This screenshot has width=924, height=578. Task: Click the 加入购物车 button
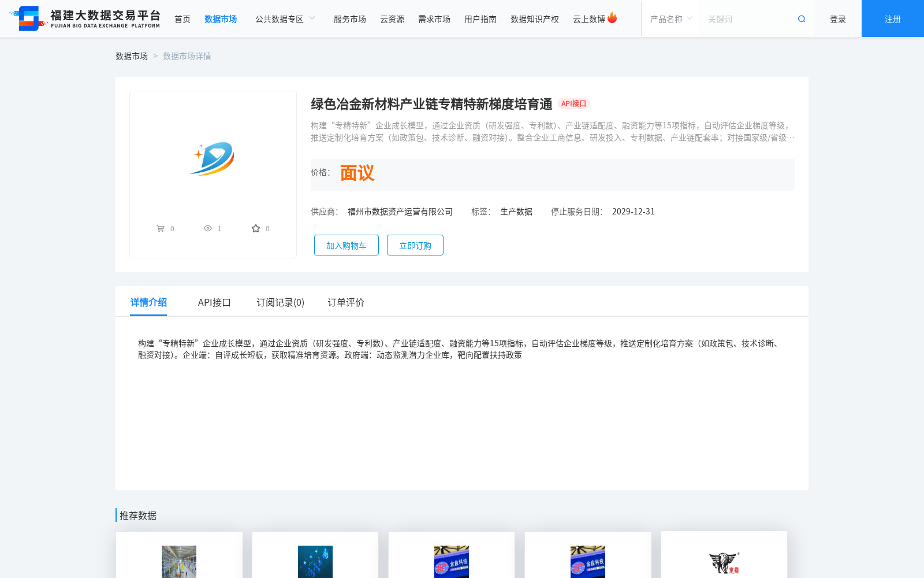tap(346, 245)
